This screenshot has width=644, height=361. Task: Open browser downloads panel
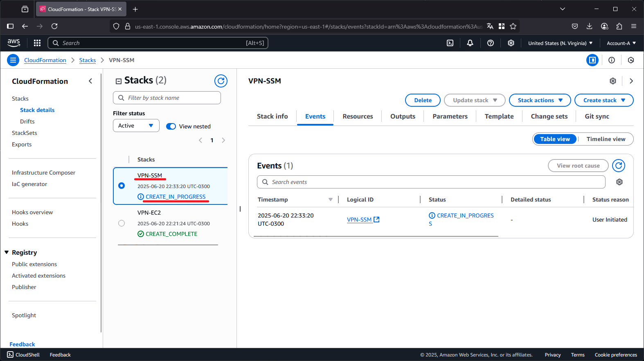tap(589, 26)
